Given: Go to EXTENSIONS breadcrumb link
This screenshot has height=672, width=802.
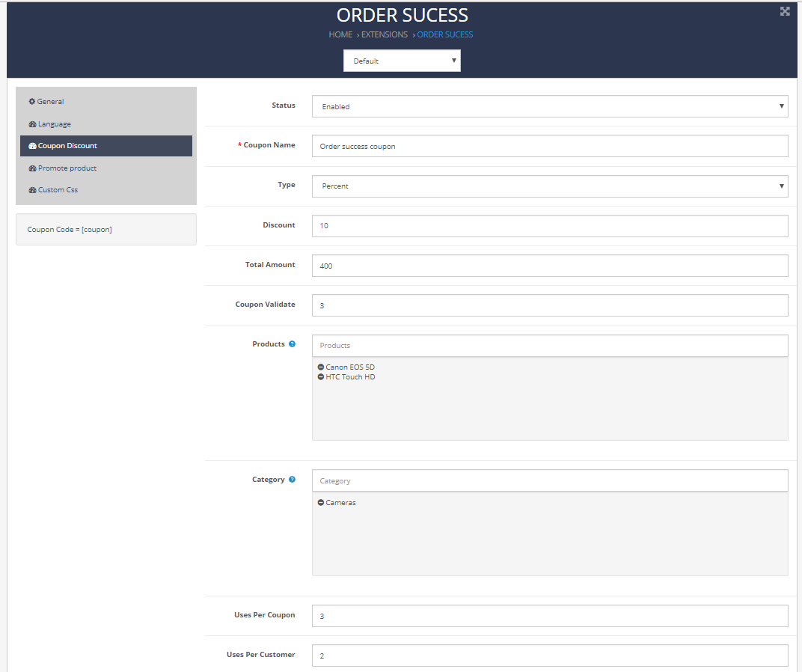Looking at the screenshot, I should pos(385,34).
